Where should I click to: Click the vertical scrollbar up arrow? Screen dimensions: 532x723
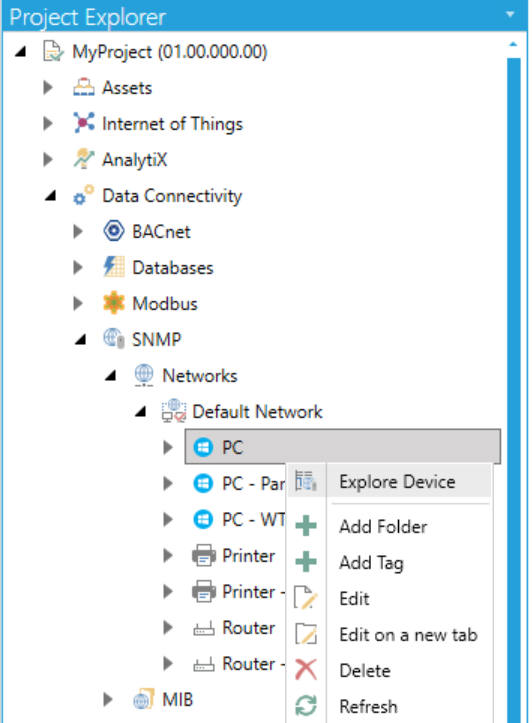coord(513,45)
